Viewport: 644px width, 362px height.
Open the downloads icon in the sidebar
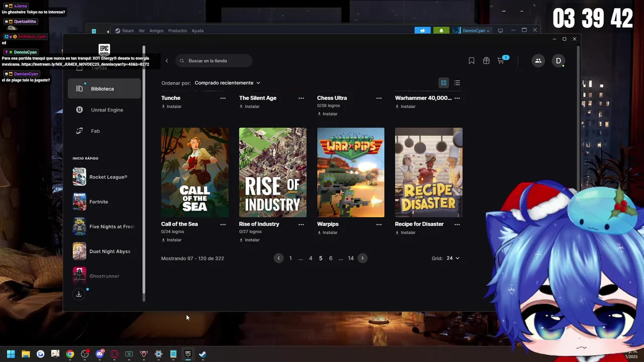coord(79,294)
